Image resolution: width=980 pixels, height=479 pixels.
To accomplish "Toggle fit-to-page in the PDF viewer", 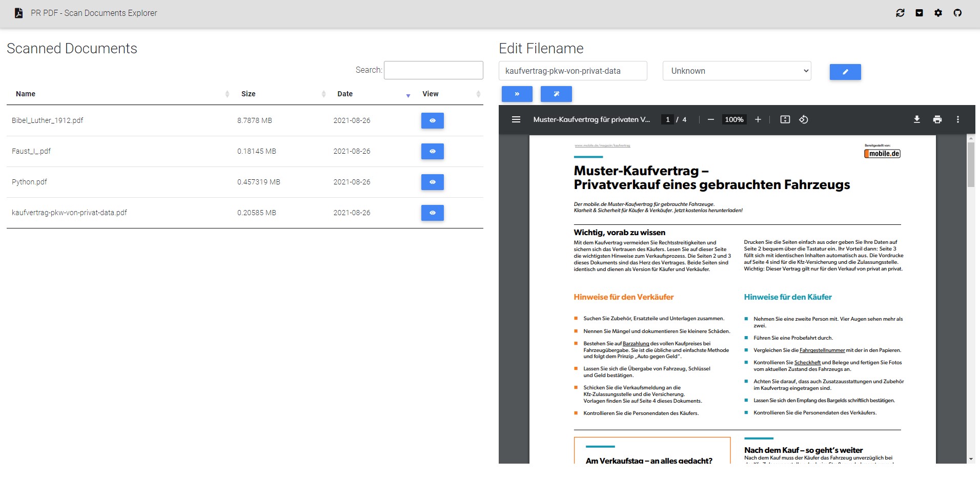I will [785, 119].
